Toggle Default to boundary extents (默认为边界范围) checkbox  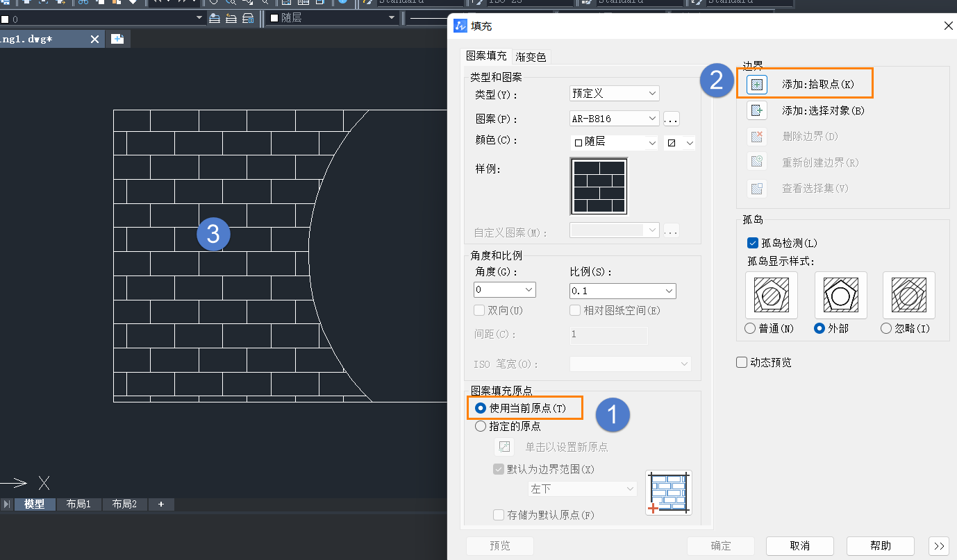pos(498,469)
